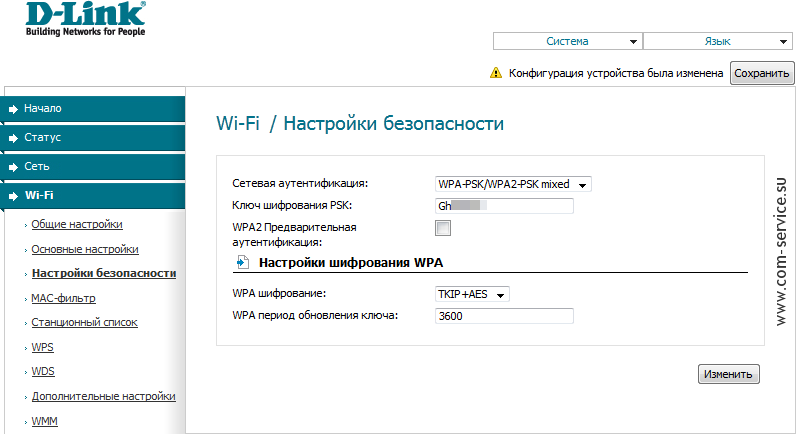Open the Сеть menu section
This screenshot has width=800, height=434.
pyautogui.click(x=94, y=167)
